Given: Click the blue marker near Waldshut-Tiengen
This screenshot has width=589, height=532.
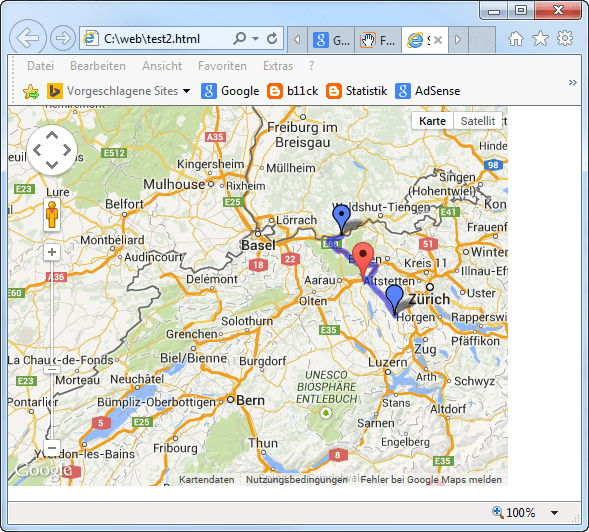Looking at the screenshot, I should [x=341, y=219].
